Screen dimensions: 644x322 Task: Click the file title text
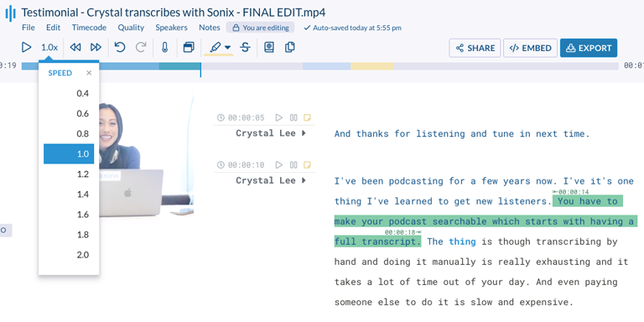pos(174,13)
